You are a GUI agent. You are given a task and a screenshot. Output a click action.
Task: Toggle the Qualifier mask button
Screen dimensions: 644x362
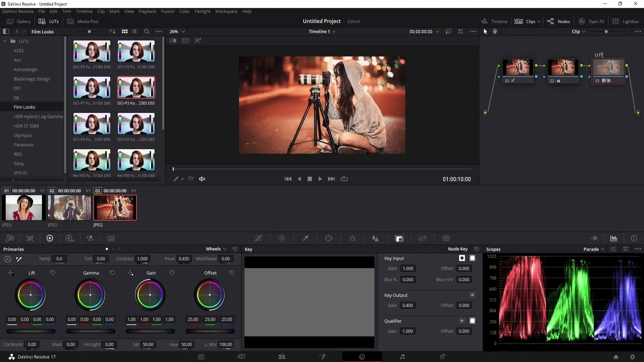click(473, 321)
